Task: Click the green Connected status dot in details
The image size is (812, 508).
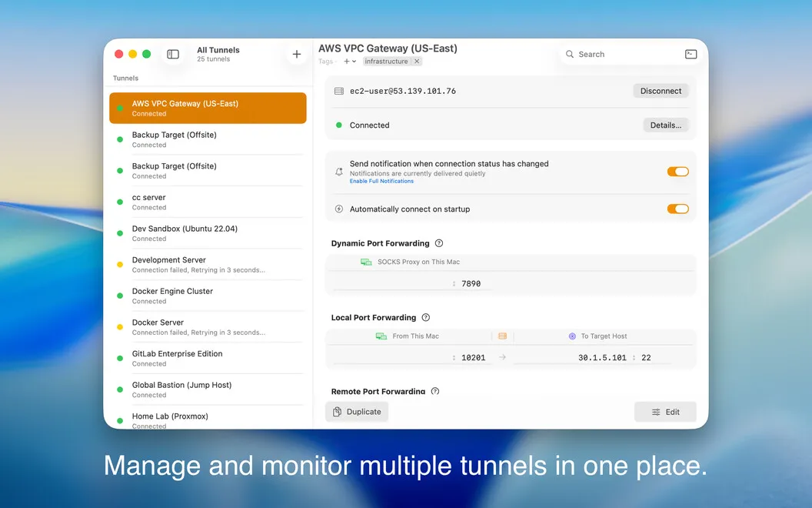Action: [x=338, y=125]
